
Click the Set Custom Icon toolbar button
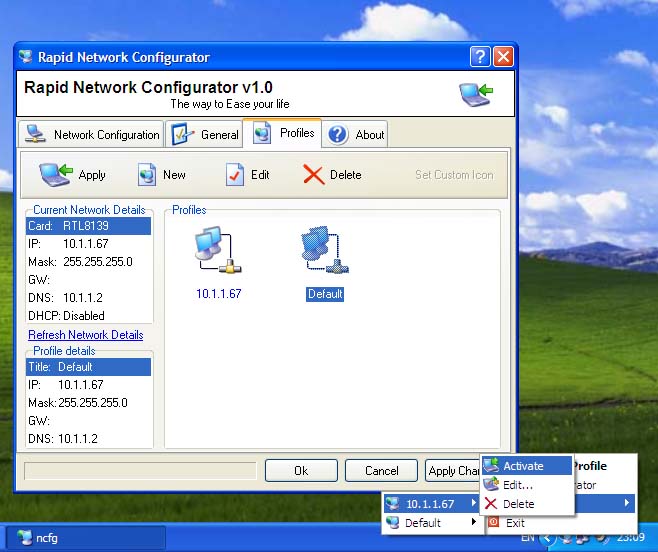(x=454, y=175)
